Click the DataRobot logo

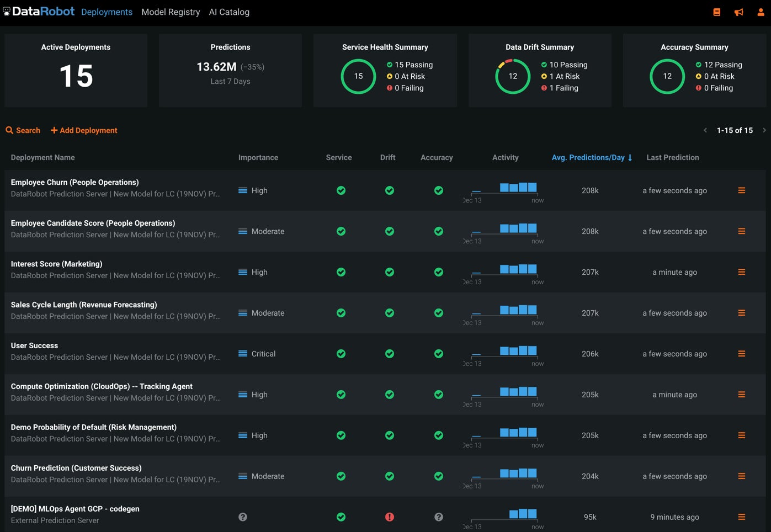(39, 11)
